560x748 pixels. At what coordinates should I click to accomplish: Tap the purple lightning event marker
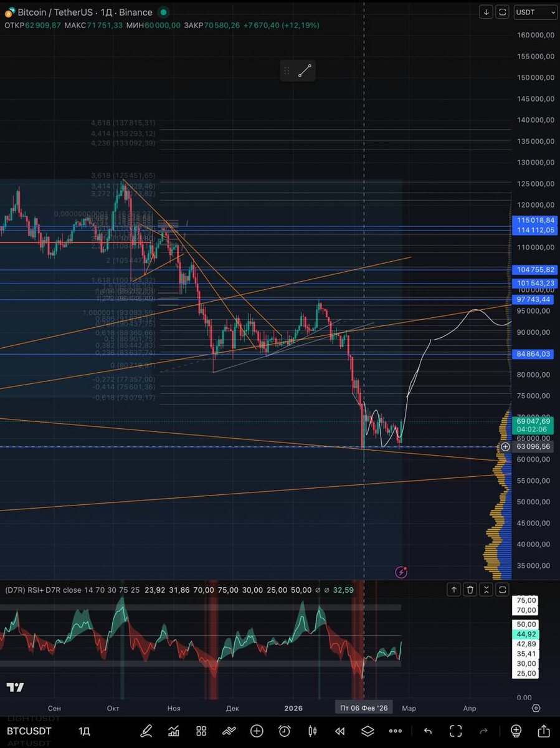401,572
